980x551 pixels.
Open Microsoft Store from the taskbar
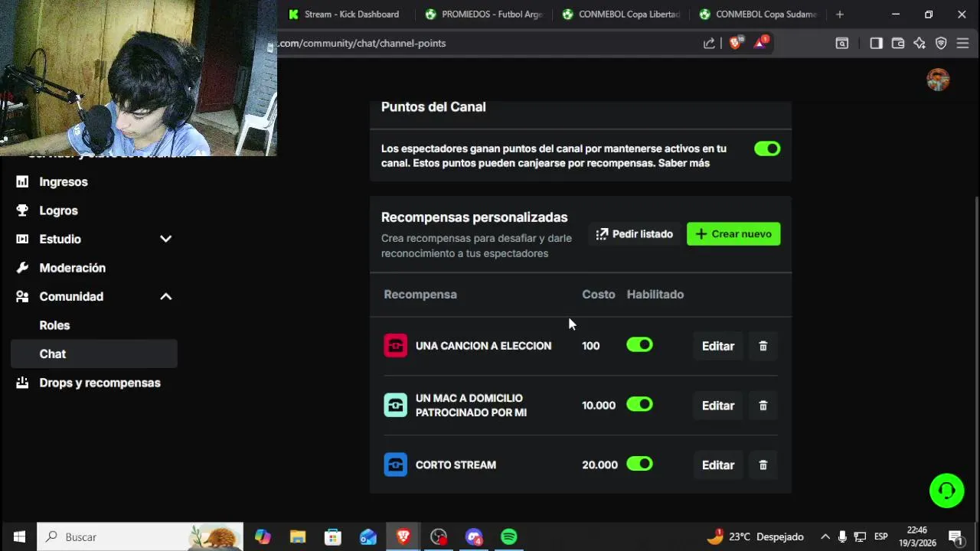click(x=333, y=537)
